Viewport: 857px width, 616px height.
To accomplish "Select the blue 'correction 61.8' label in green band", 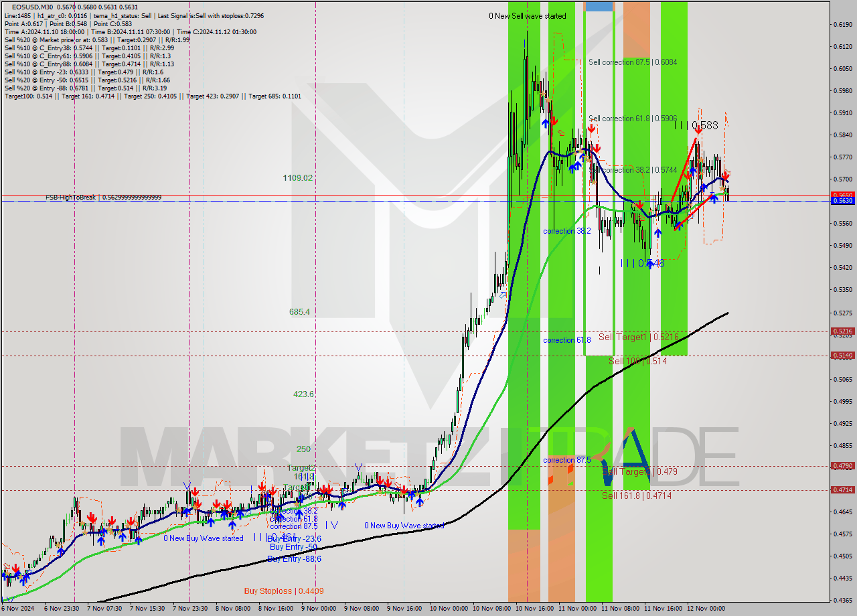I will pos(567,340).
